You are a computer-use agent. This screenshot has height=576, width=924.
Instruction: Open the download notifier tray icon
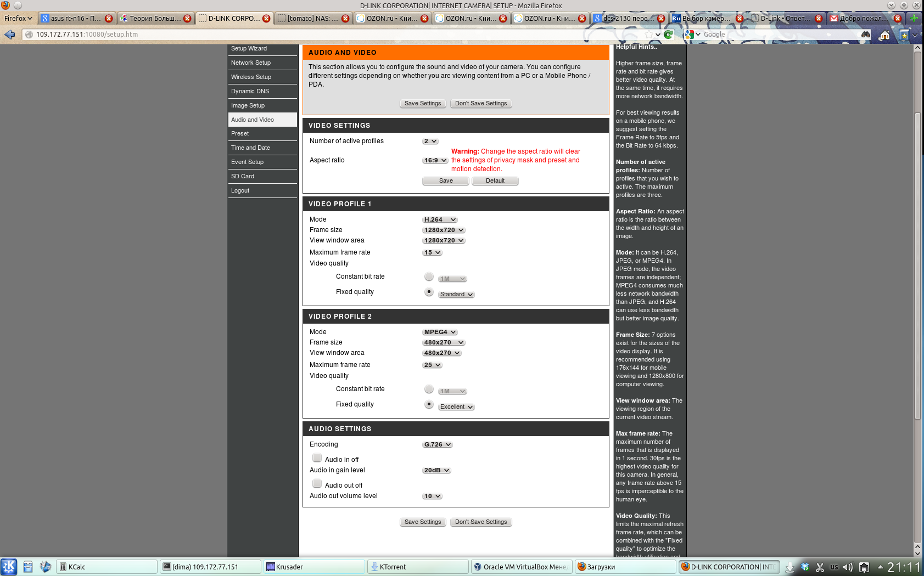point(790,567)
